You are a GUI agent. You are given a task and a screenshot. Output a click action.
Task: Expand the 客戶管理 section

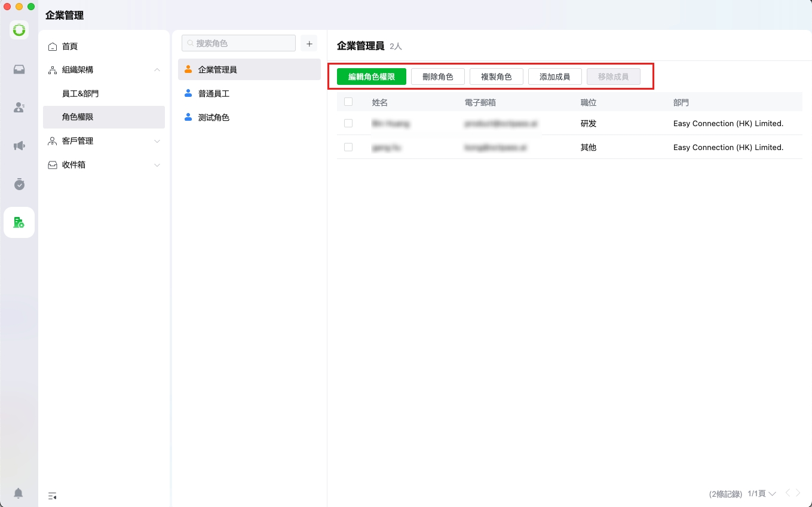tap(157, 141)
